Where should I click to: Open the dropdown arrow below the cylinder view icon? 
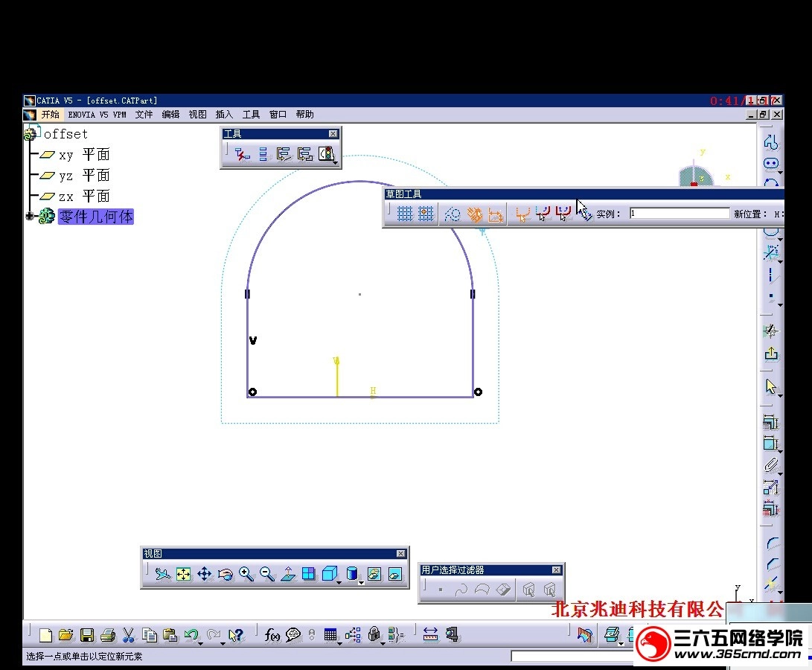[x=360, y=582]
